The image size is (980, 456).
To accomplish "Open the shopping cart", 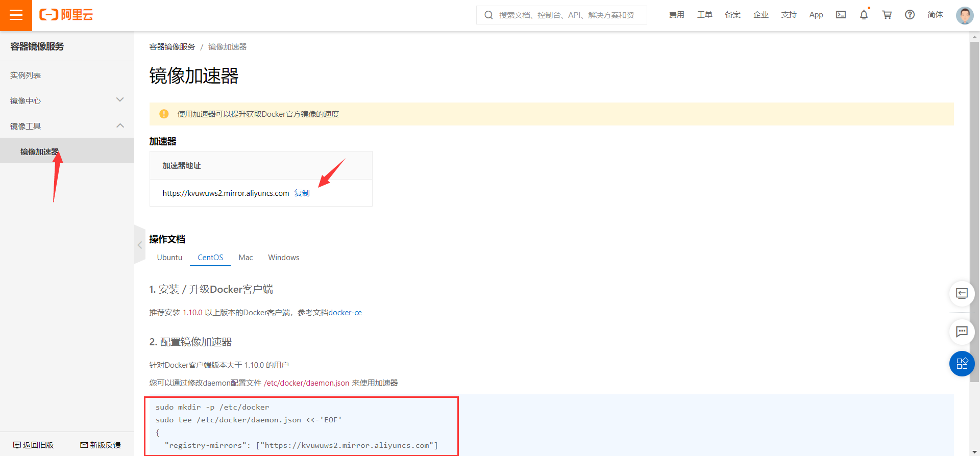I will pos(887,15).
